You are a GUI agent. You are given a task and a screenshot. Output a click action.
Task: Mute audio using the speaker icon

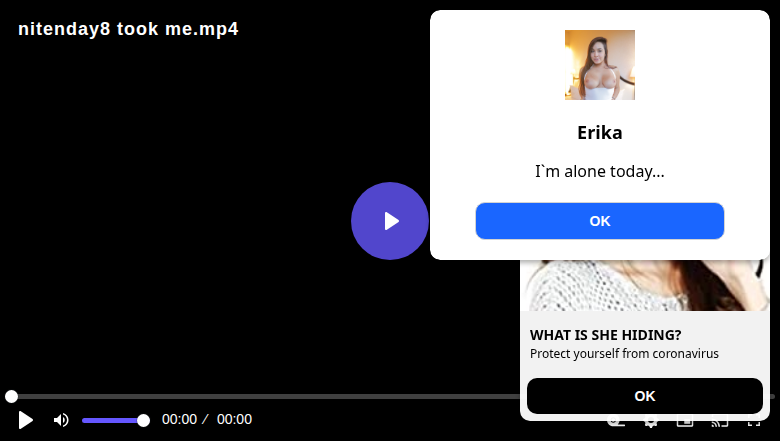(61, 420)
